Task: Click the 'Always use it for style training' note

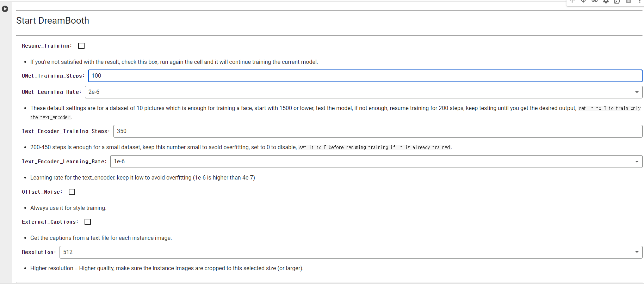Action: coord(68,208)
